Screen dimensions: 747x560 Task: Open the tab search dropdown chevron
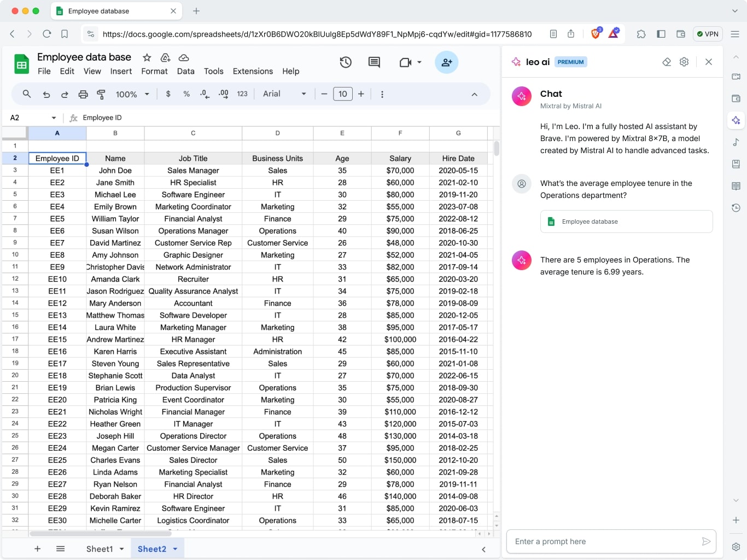tap(735, 11)
